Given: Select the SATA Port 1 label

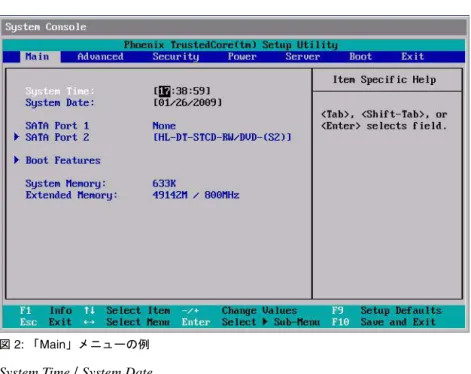Looking at the screenshot, I should pyautogui.click(x=57, y=126).
